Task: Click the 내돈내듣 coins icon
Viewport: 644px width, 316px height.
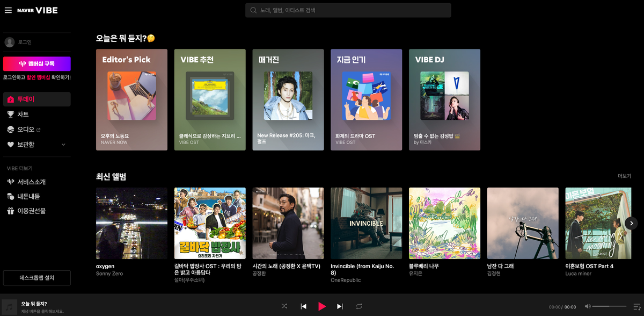Action: 11,196
